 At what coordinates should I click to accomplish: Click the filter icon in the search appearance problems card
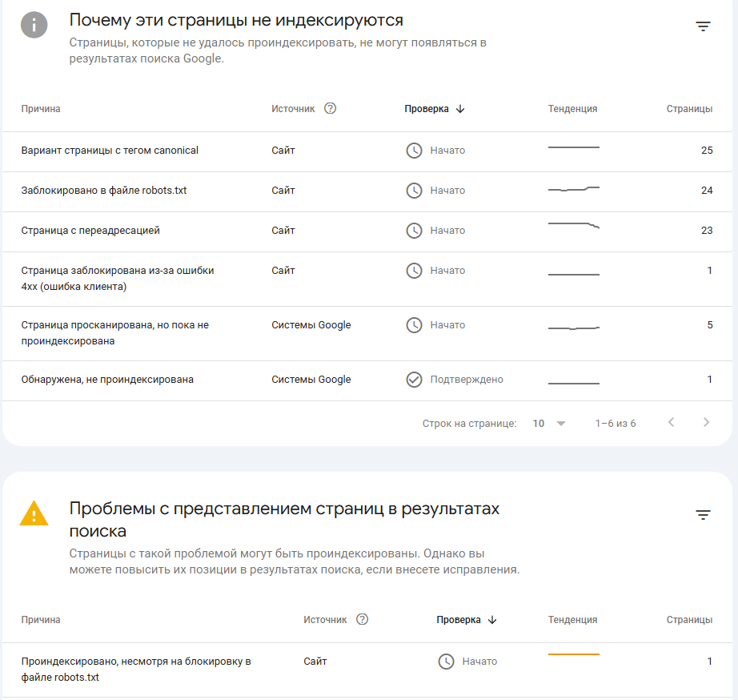pyautogui.click(x=703, y=515)
